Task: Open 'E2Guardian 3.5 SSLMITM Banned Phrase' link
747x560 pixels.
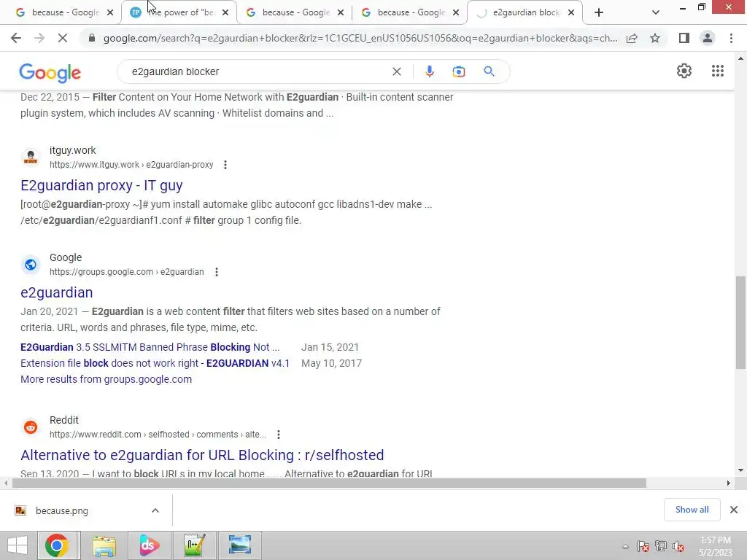Action: 150,347
